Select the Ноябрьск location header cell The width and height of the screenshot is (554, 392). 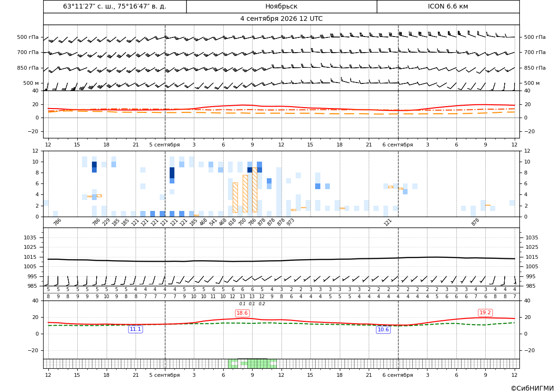click(282, 7)
